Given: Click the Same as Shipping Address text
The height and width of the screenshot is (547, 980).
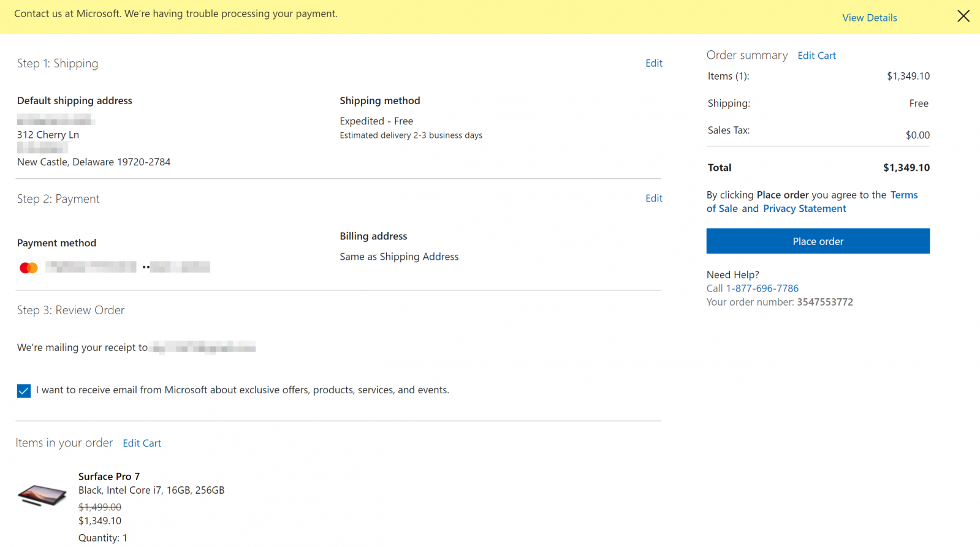Looking at the screenshot, I should (x=399, y=257).
